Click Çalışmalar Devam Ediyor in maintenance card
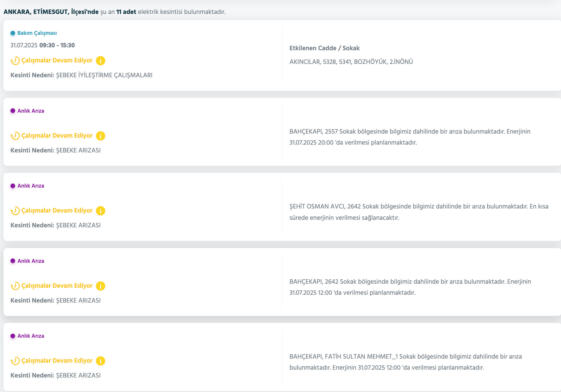561x392 pixels. (x=57, y=60)
